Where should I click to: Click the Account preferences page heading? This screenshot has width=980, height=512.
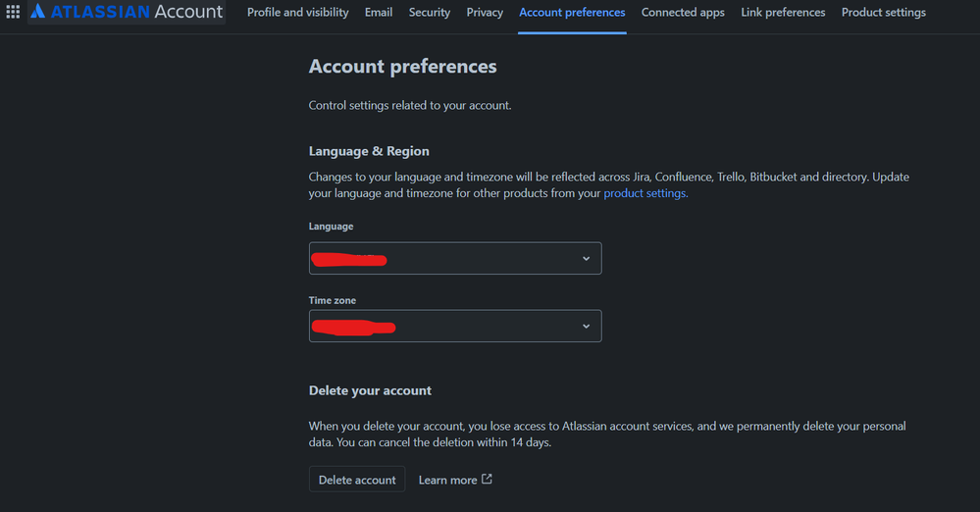coord(402,67)
